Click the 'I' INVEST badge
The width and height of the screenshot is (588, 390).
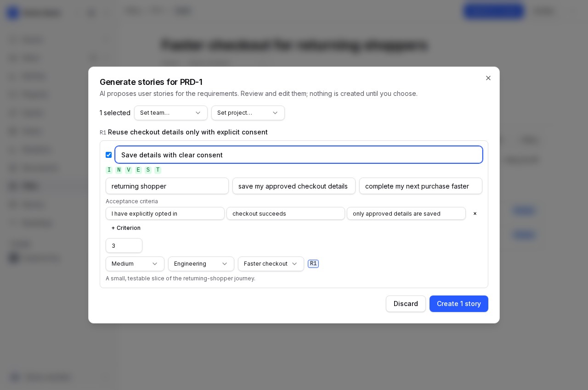pyautogui.click(x=109, y=170)
